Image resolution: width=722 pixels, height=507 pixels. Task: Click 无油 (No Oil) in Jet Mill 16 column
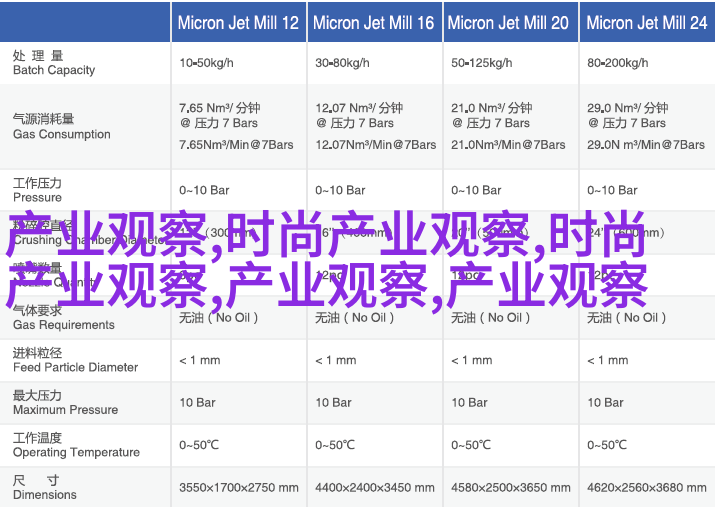[354, 317]
